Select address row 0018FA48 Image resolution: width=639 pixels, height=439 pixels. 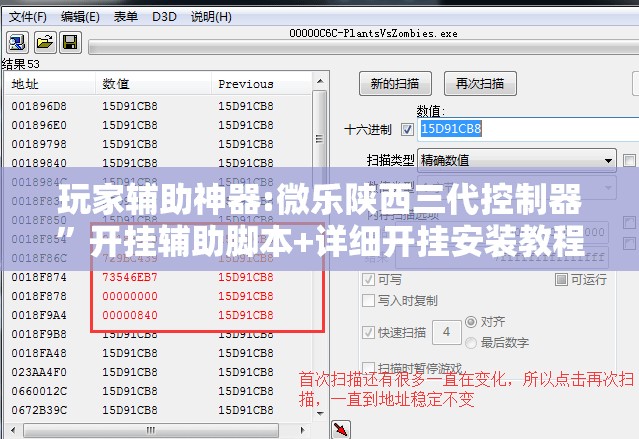tap(158, 353)
